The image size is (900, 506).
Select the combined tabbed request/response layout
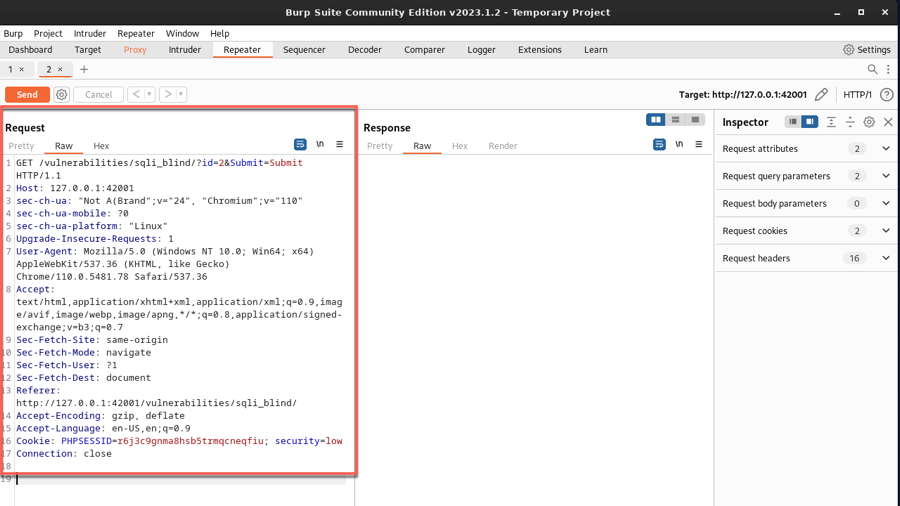click(695, 119)
